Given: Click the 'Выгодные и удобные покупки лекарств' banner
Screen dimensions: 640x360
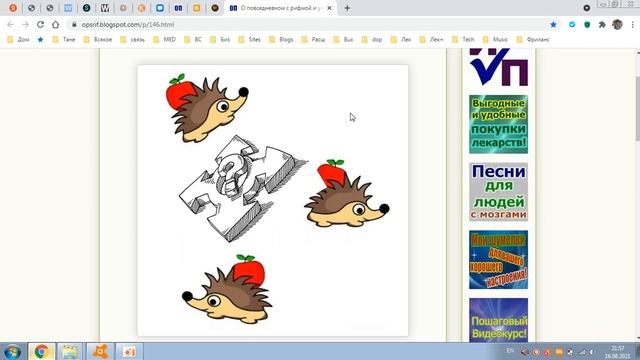Looking at the screenshot, I should pos(498,124).
